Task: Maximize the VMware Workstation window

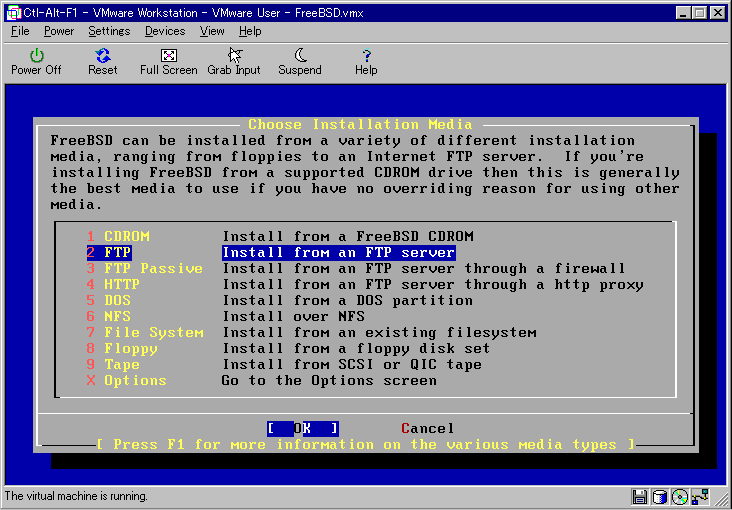Action: click(x=700, y=13)
